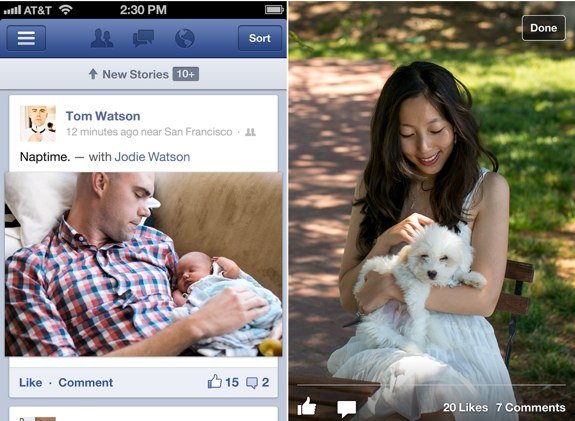Open the messages chat icon

coord(143,38)
